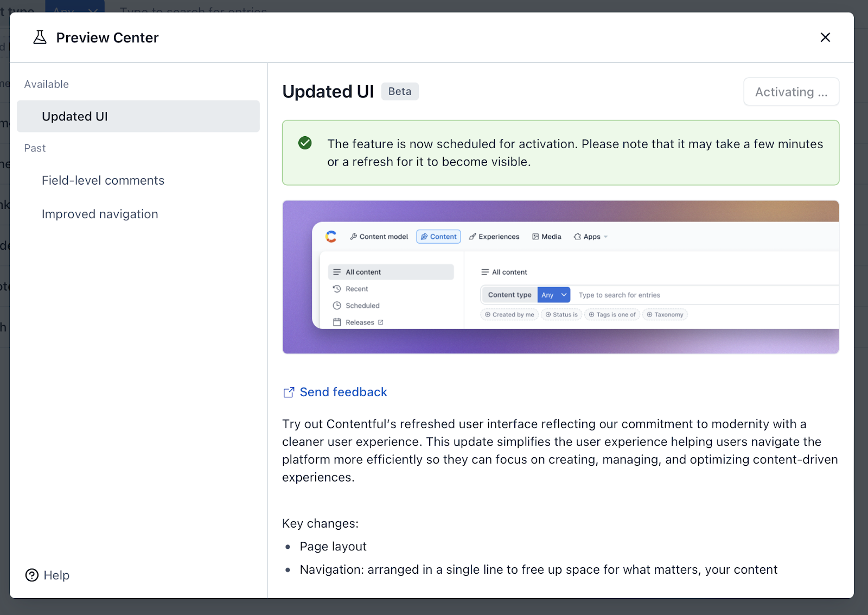Select the Media icon in the preview navigation
868x615 pixels.
pyautogui.click(x=535, y=236)
